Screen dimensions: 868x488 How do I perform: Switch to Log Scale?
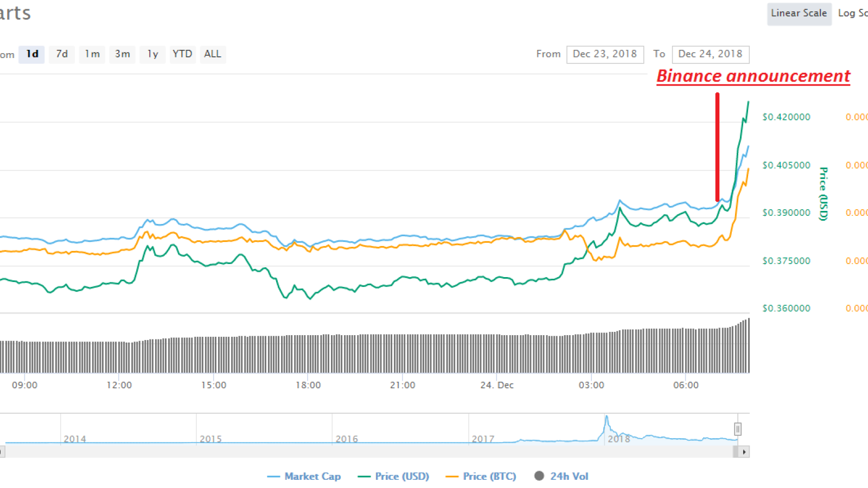[852, 14]
